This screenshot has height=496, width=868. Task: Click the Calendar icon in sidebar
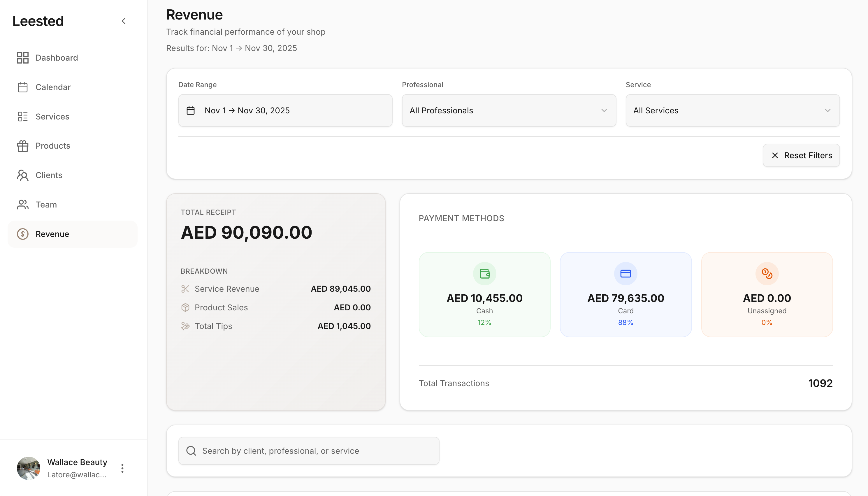(x=22, y=87)
